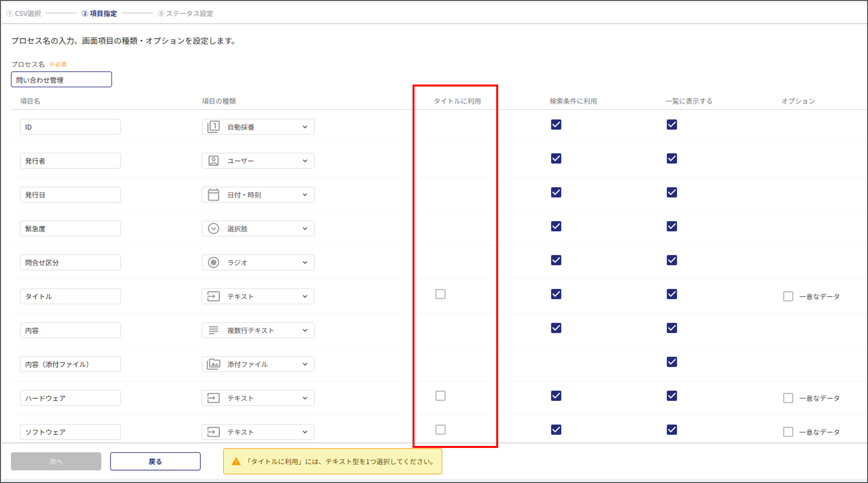Check タイトルに利用 for the タイトル row
This screenshot has height=483, width=868.
coord(440,294)
